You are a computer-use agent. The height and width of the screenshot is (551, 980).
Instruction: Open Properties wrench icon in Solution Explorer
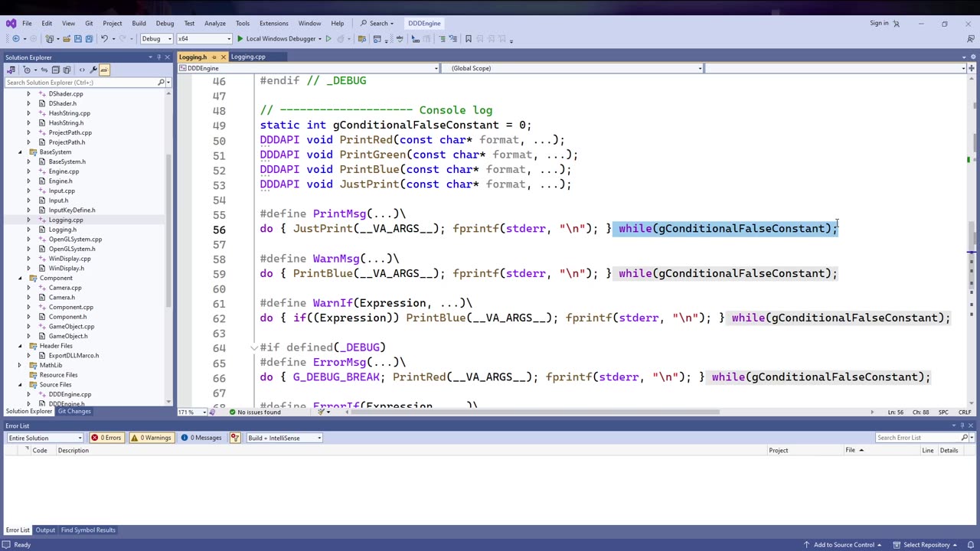tap(93, 70)
